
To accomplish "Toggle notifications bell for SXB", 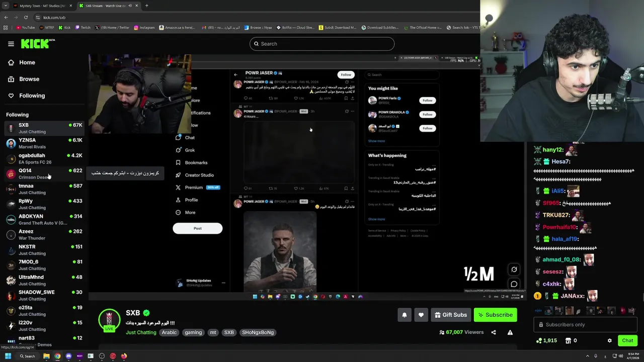I will pyautogui.click(x=404, y=315).
